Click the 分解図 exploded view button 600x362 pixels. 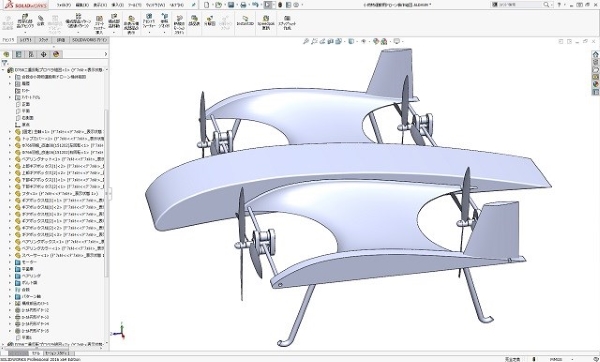click(x=209, y=21)
